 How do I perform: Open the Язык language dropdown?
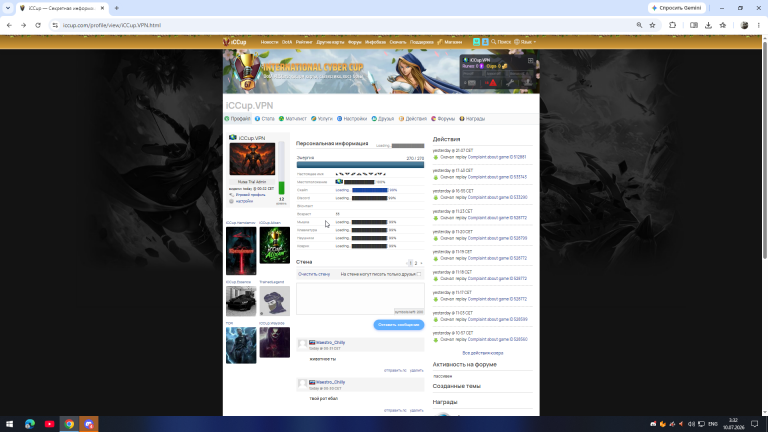pyautogui.click(x=525, y=42)
